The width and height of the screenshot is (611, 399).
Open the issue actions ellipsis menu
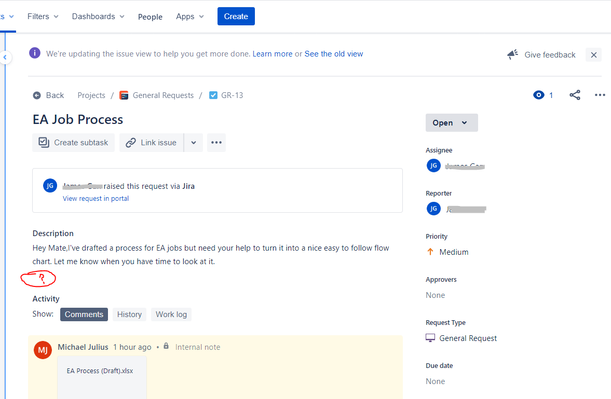600,95
